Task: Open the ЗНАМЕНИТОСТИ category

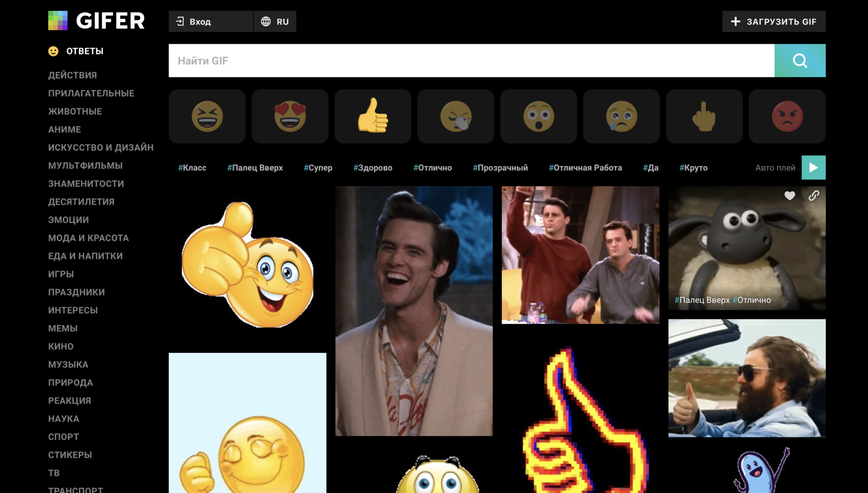Action: [86, 183]
